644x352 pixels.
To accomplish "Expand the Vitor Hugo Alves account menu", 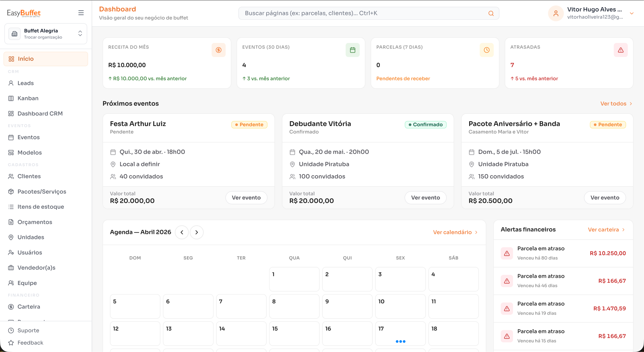I will [632, 14].
